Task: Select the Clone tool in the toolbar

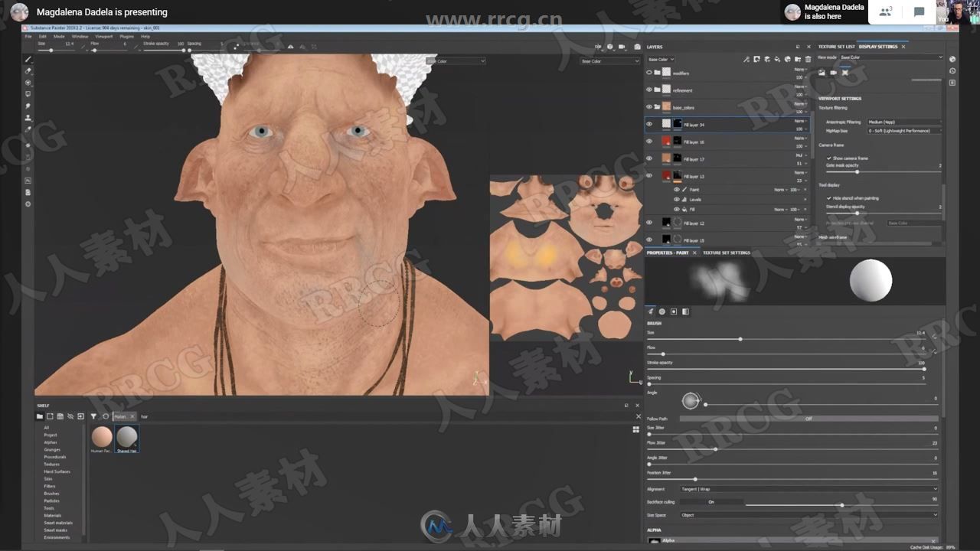Action: pos(28,117)
